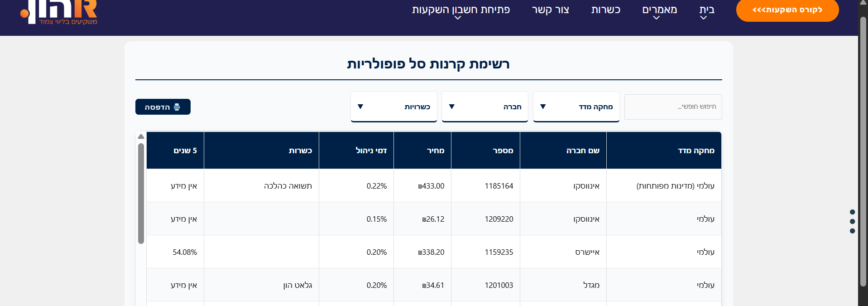Expand the chevron under פתיחת חשבון השקעות
Viewport: 868px width, 306px height.
coord(458,18)
